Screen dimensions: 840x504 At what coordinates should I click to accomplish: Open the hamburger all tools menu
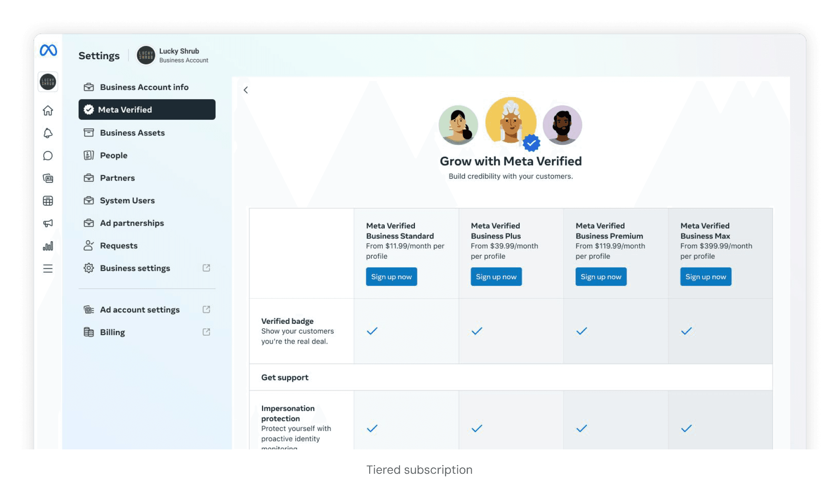(48, 269)
